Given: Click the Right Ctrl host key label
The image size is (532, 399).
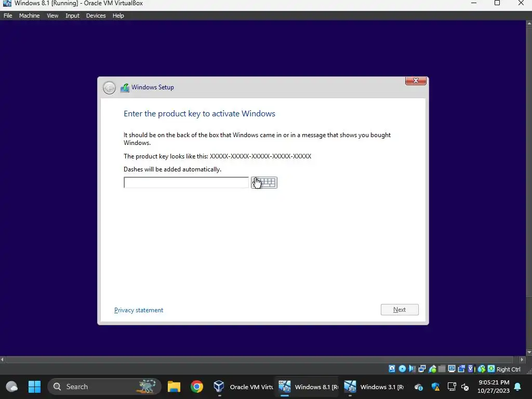Looking at the screenshot, I should pos(509,369).
